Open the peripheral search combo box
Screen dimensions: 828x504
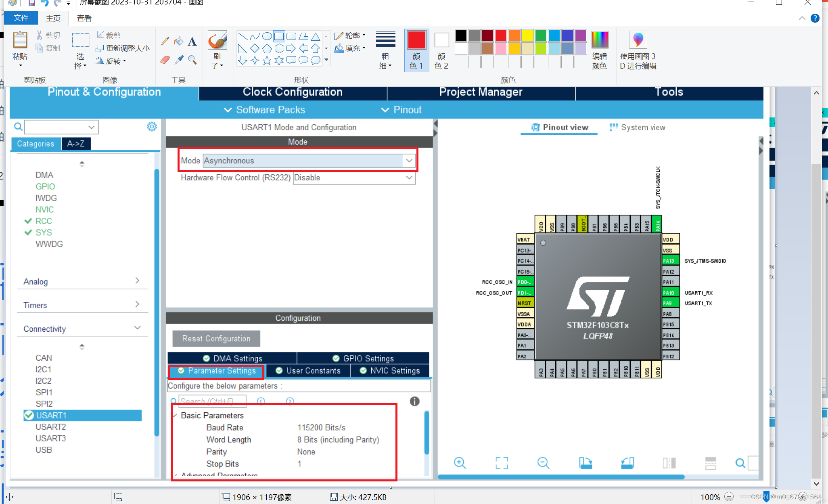[61, 127]
